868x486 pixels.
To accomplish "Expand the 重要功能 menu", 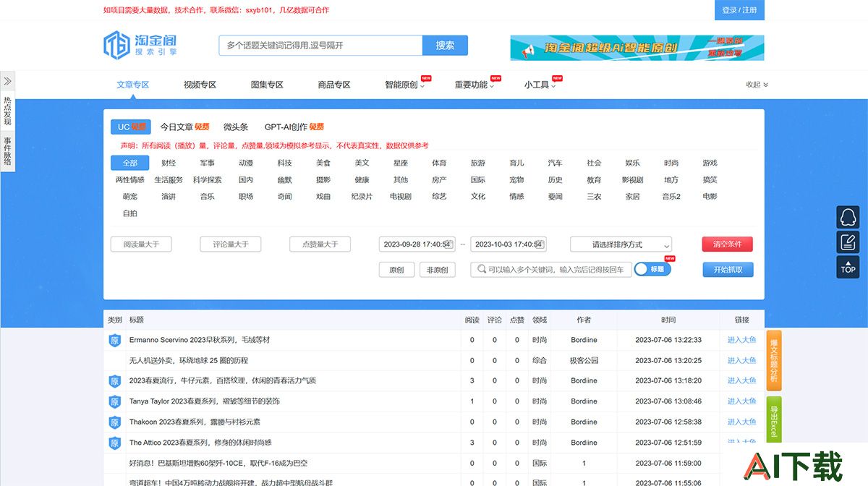I will click(x=474, y=85).
